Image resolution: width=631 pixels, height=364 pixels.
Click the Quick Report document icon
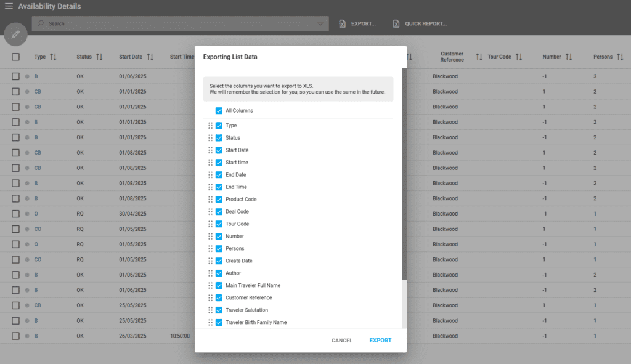(396, 23)
